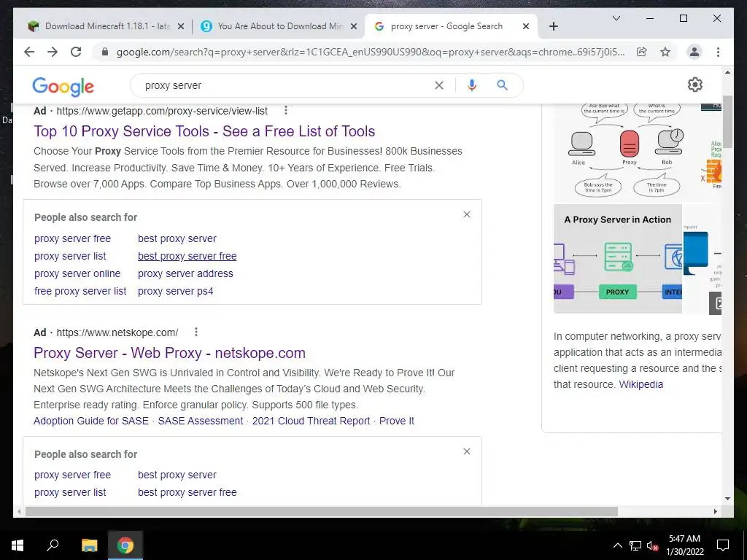Click the horizontal scrollbar at page bottom
747x560 pixels.
(x=322, y=511)
